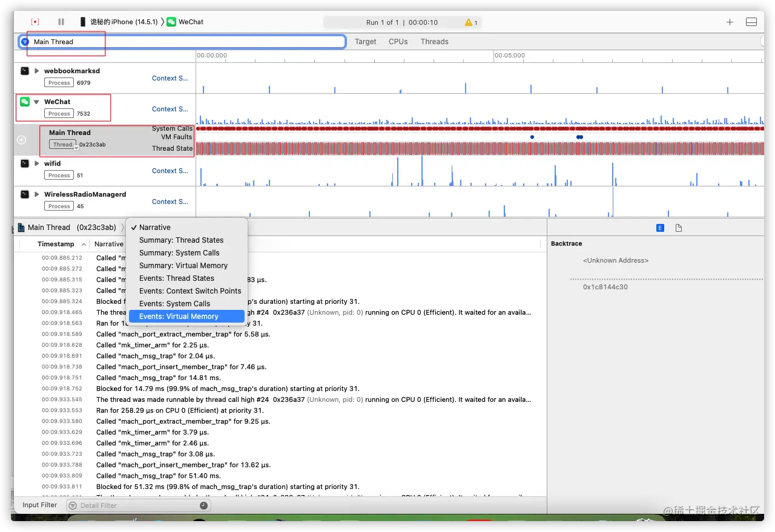Image resolution: width=775 pixels, height=532 pixels.
Task: Select the mach_msg_trap 51.40 ms row
Action: tap(280, 476)
